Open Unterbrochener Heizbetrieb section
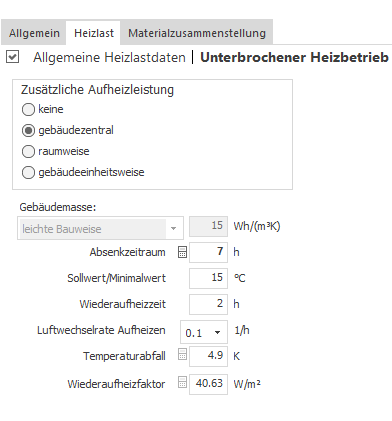 coord(294,57)
